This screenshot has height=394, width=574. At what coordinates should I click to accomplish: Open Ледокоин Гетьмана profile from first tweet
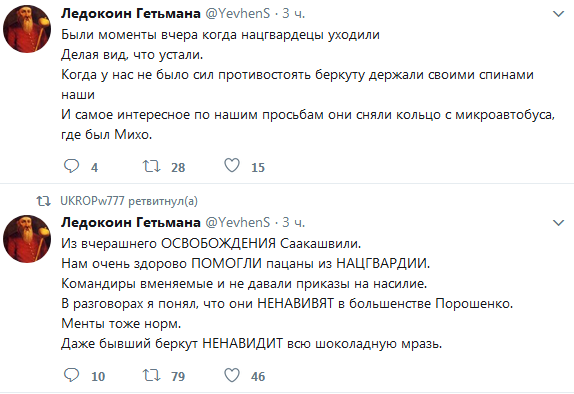coord(131,14)
